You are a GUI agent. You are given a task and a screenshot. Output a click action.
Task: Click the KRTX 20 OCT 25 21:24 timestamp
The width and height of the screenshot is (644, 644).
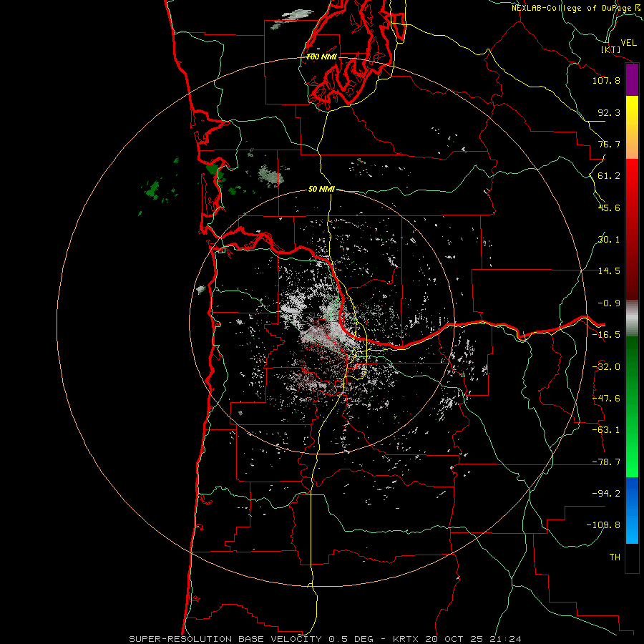pos(457,639)
